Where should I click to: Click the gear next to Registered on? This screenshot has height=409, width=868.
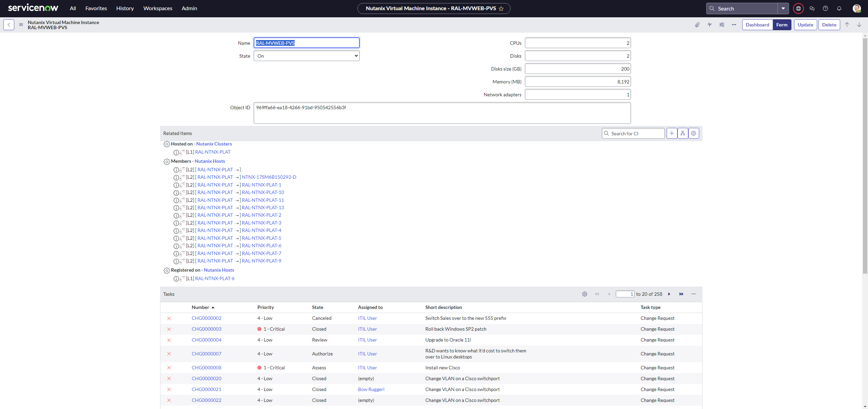pyautogui.click(x=166, y=270)
